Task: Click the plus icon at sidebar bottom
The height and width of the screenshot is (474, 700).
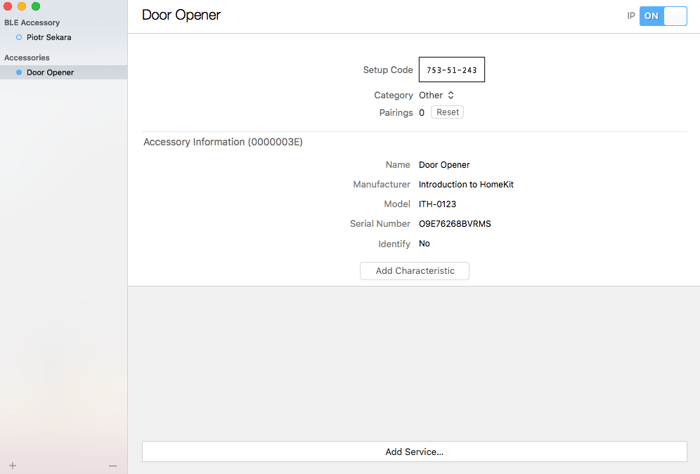Action: pos(12,466)
